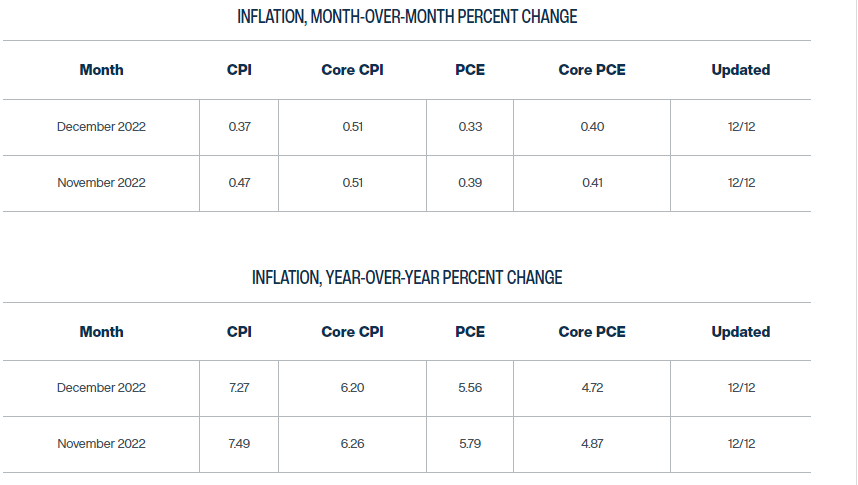Select the CPI header in month-over-month table

(239, 70)
